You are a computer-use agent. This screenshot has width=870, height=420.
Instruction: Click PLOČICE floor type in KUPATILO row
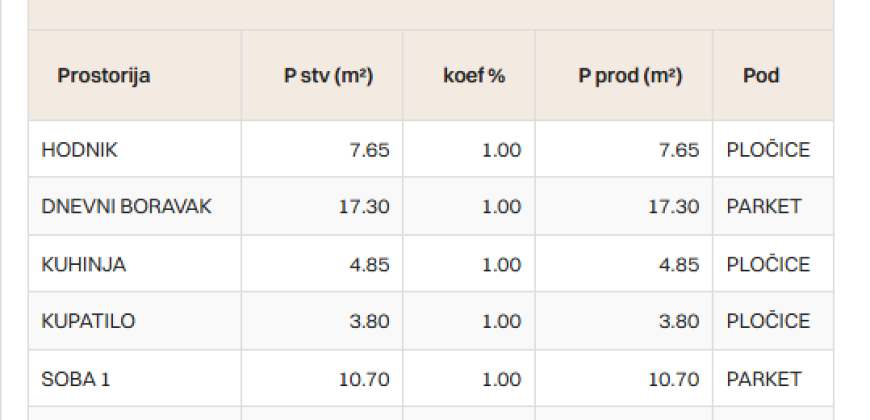768,321
